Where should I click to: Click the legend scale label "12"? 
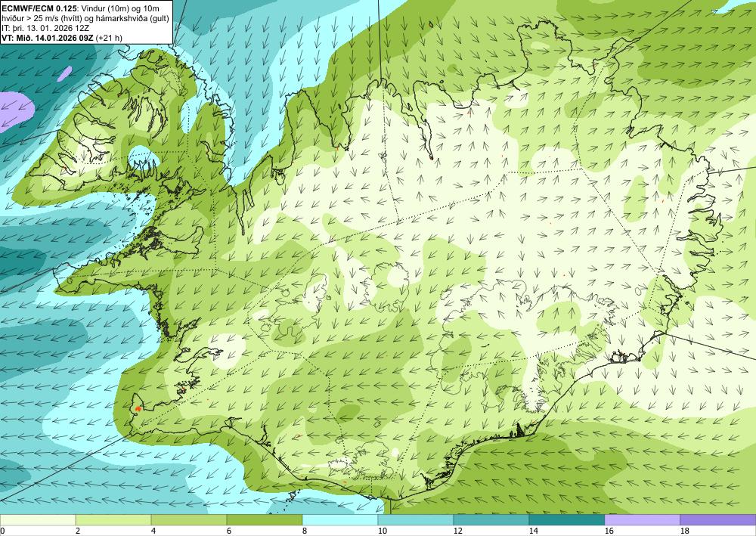457,531
